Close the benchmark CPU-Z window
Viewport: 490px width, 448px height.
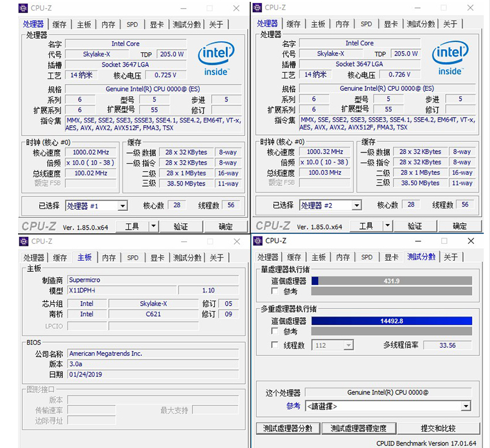coord(471,241)
